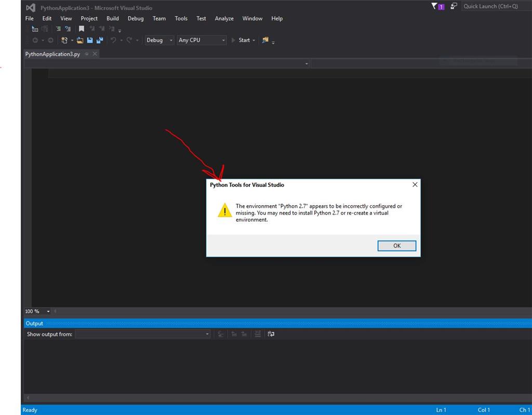Open the Any CPU platform dropdown

tap(202, 40)
